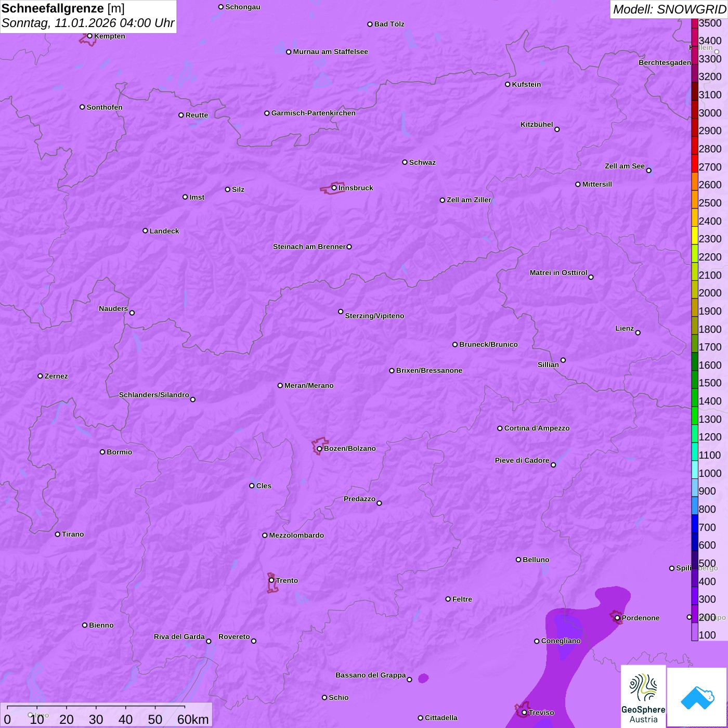This screenshot has width=728, height=728.
Task: Click the 'Bruneck/Brunico' label
Action: (x=488, y=344)
